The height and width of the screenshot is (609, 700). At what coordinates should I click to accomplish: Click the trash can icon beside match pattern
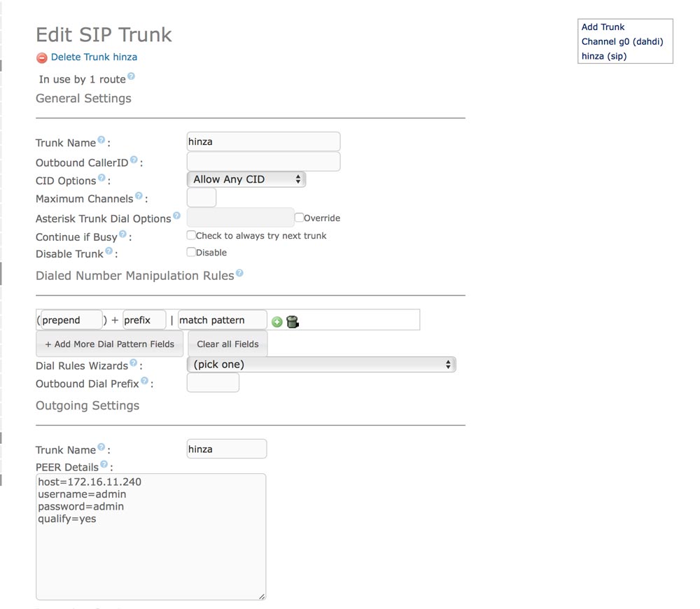coord(293,322)
